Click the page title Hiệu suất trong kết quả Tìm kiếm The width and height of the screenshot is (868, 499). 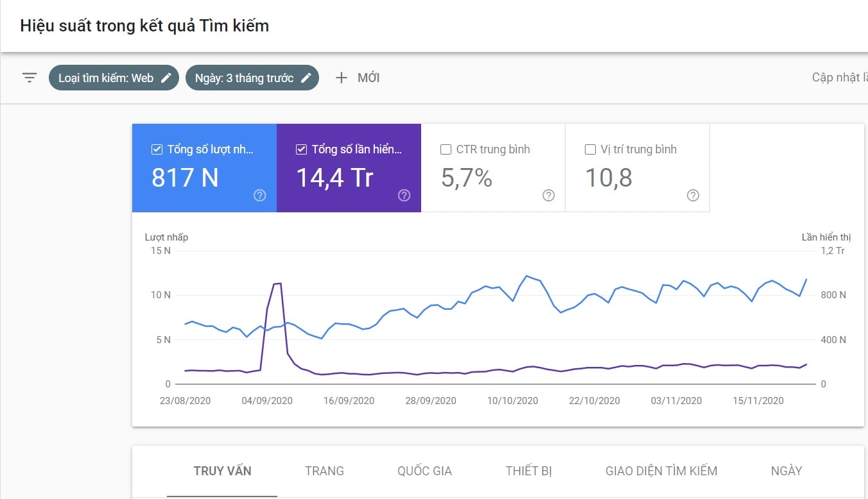point(144,26)
